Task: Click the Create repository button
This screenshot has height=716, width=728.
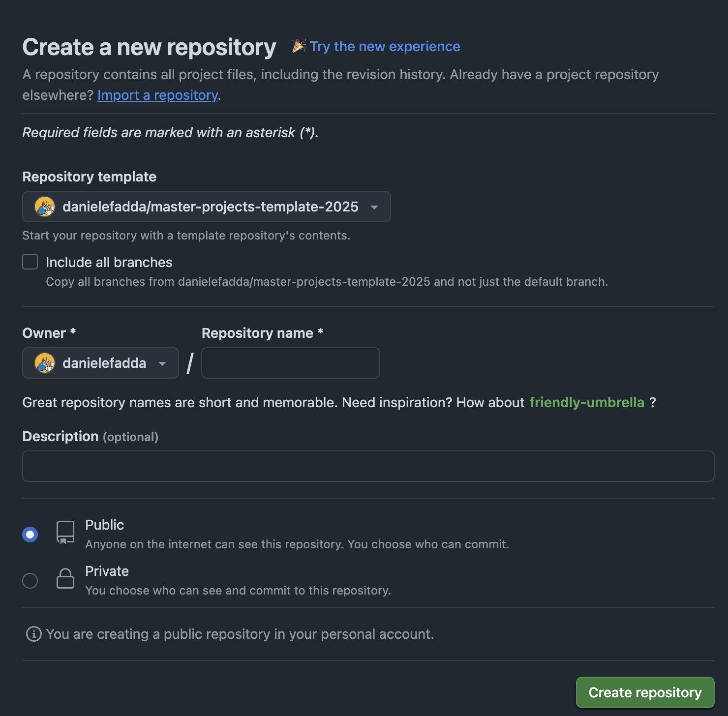Action: [645, 692]
